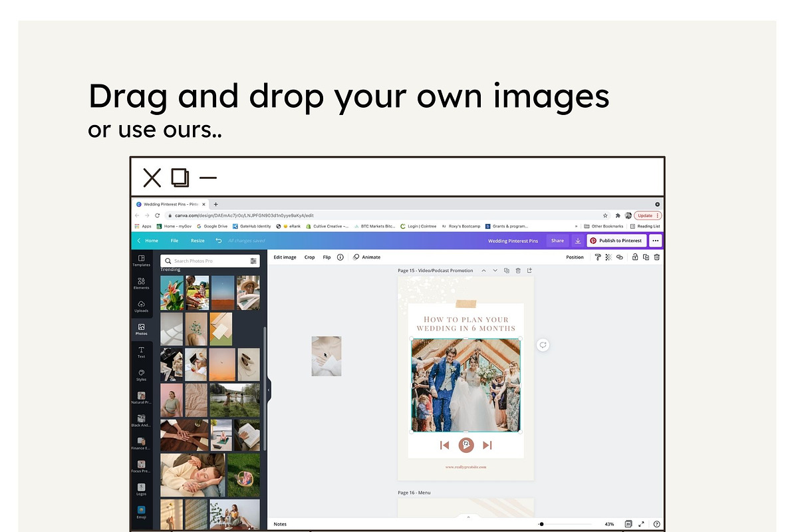Image resolution: width=798 pixels, height=532 pixels.
Task: Click the Copy style paint roller icon
Action: point(597,257)
